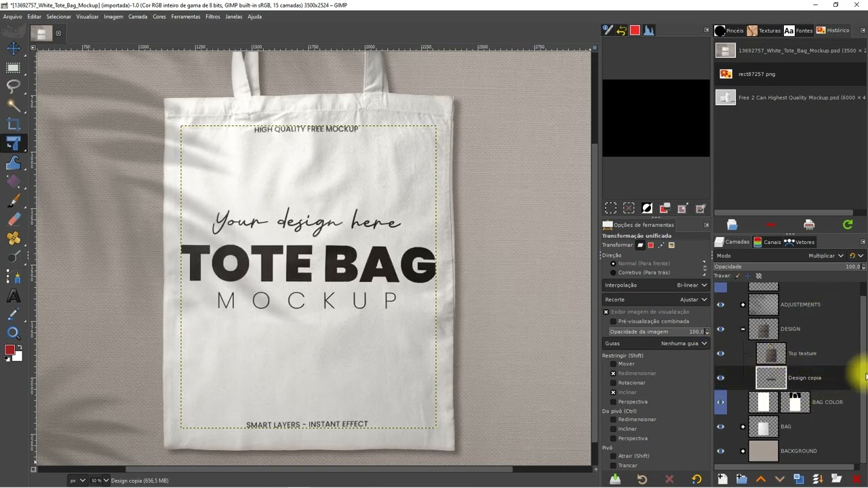868x488 pixels.
Task: Enable Atrair (Shift) pivot checkbox
Action: [x=614, y=456]
